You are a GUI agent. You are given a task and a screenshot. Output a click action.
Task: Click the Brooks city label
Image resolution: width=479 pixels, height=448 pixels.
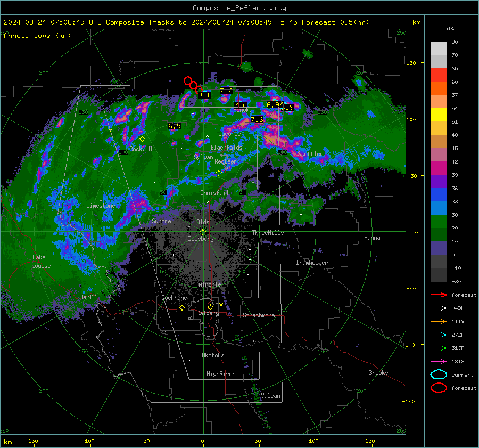(378, 373)
